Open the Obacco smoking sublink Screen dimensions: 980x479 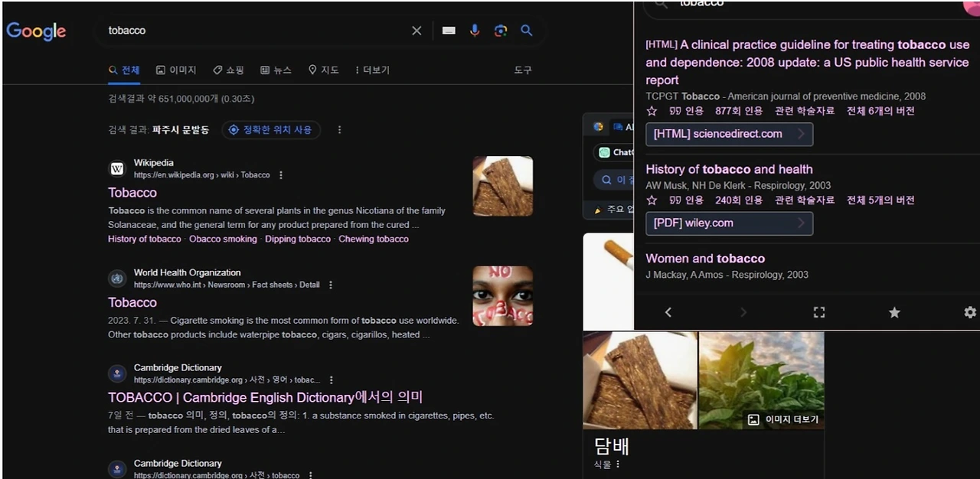click(224, 239)
